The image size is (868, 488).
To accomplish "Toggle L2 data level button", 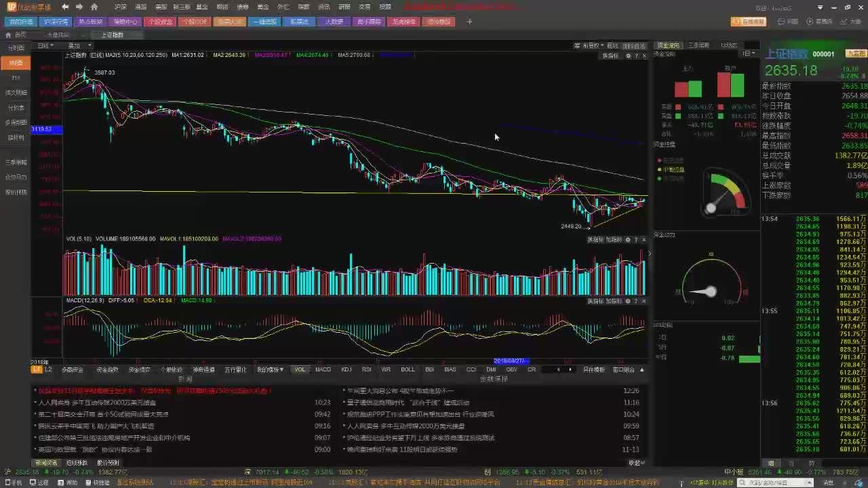I will 48,369.
